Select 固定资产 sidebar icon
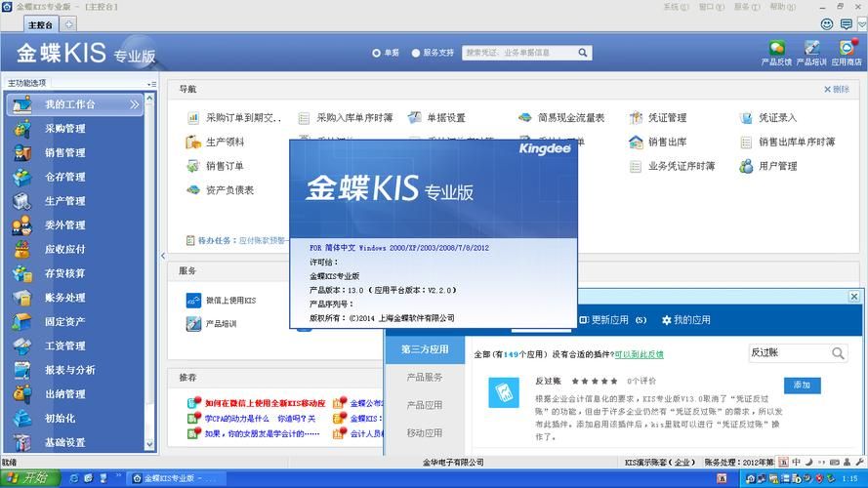Viewport: 868px width, 488px height. pos(22,321)
